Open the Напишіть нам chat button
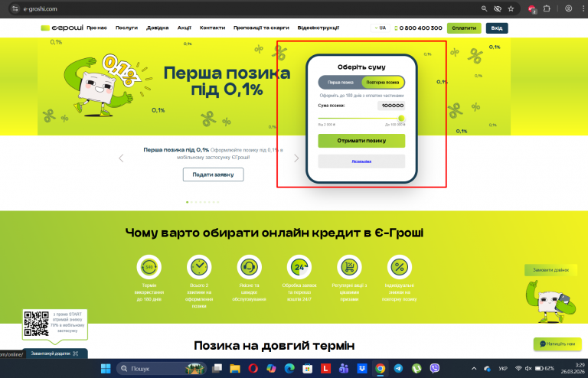Screen dimensions: 588x378 click(557, 344)
